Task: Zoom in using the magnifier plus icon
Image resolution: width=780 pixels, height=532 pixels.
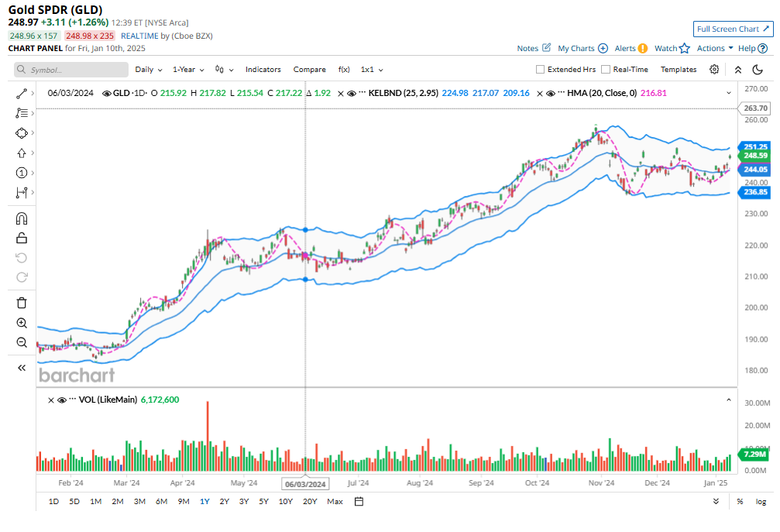Action: coord(22,323)
